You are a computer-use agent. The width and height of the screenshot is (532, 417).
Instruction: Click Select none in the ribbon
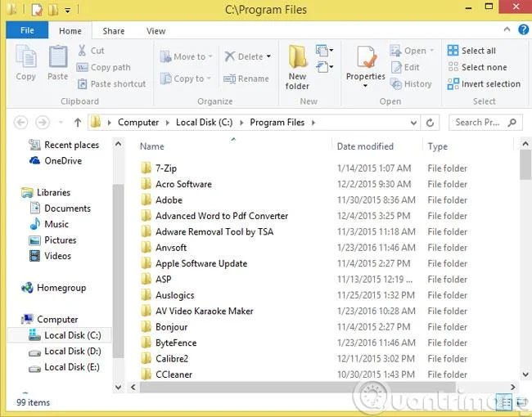point(477,67)
